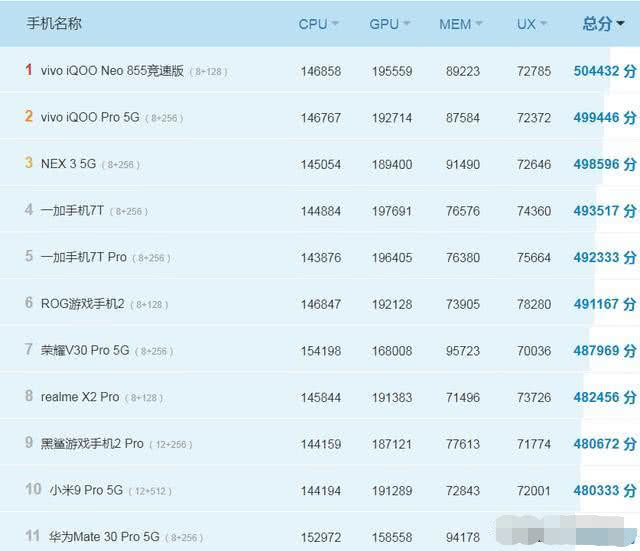Open vivo iQOO Pro 5G entry

point(90,117)
